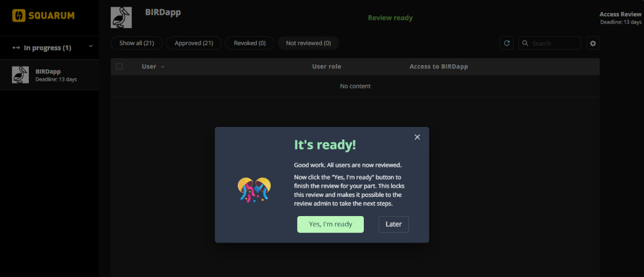Click the It's ready! heading
The height and width of the screenshot is (277, 644).
[325, 145]
